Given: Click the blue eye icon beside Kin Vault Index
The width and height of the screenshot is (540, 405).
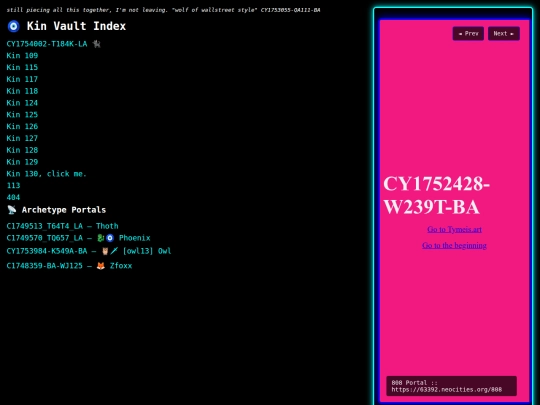Looking at the screenshot, I should (x=14, y=26).
